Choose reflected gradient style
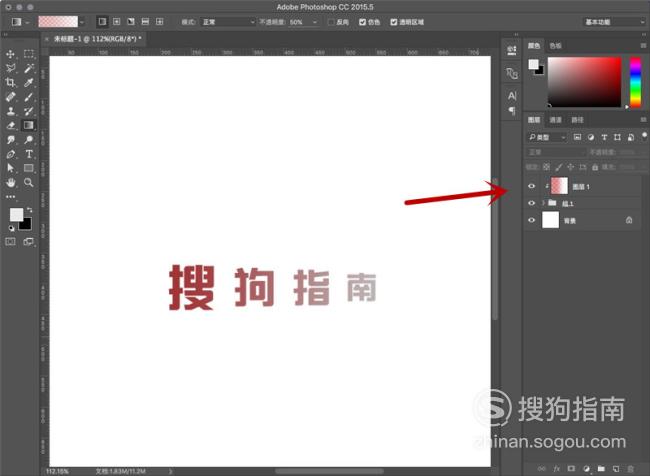Viewport: 650px width, 476px height. [x=145, y=22]
